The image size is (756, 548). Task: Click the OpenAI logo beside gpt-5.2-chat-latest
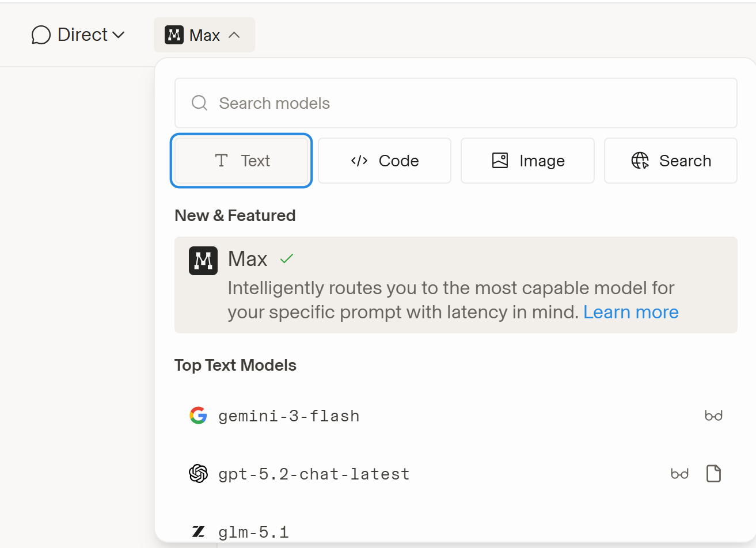coord(198,474)
